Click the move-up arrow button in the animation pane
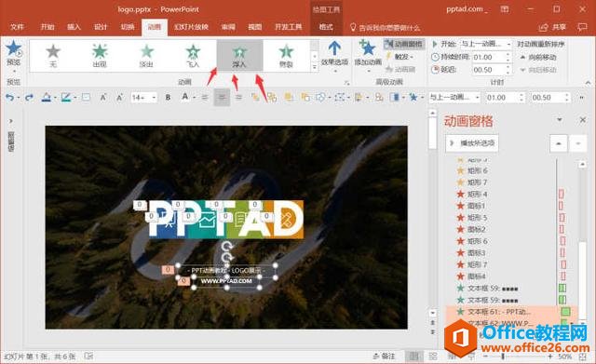The image size is (596, 364). point(559,143)
